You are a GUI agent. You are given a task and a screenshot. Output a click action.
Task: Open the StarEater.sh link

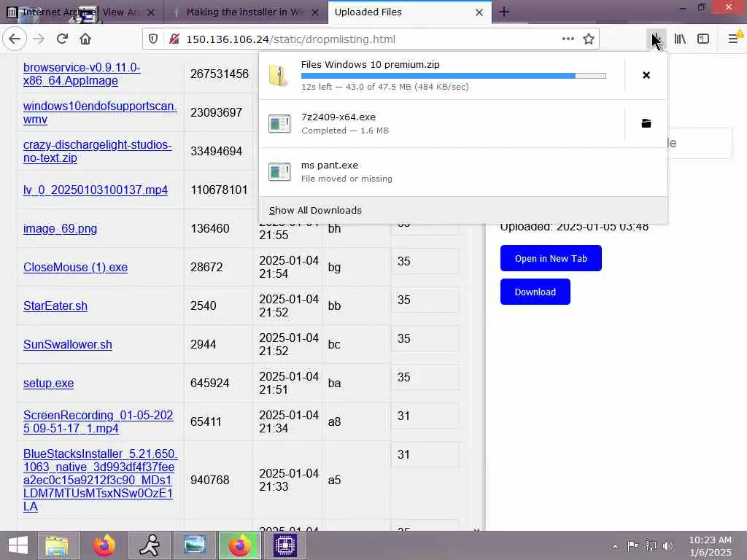point(55,306)
